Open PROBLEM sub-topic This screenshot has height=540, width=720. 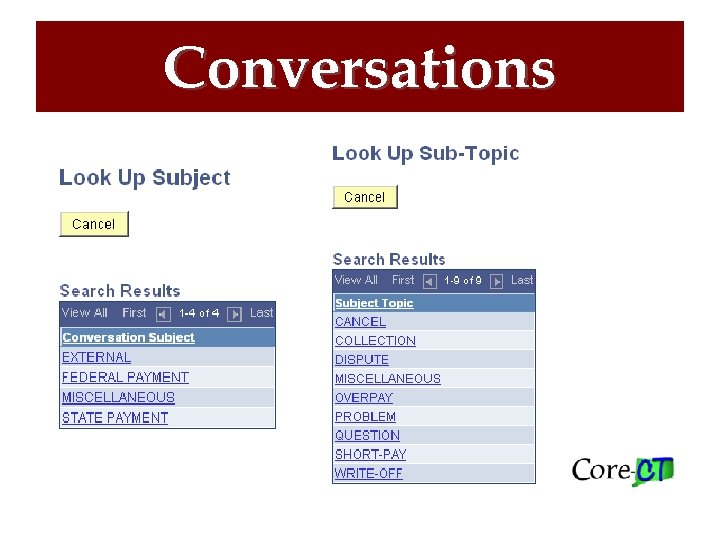366,416
